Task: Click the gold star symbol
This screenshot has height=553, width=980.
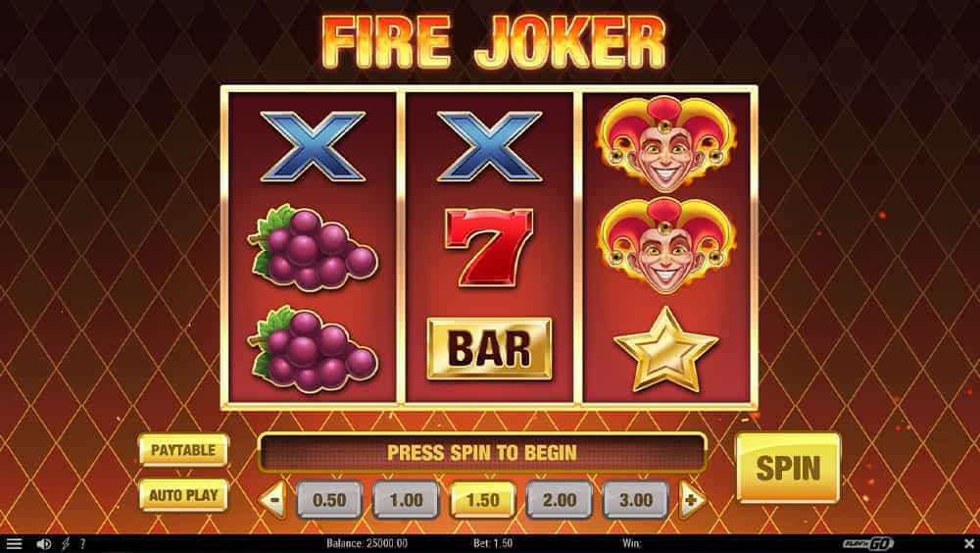Action: click(665, 349)
